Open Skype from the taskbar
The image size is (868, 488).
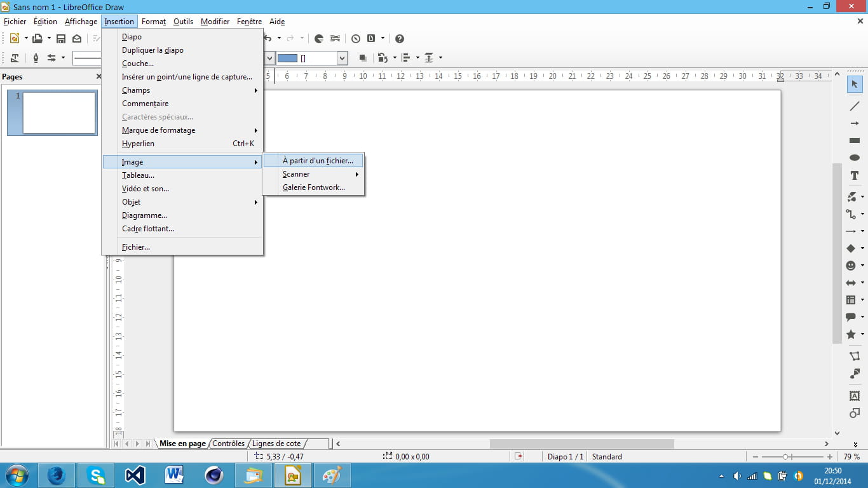point(96,475)
